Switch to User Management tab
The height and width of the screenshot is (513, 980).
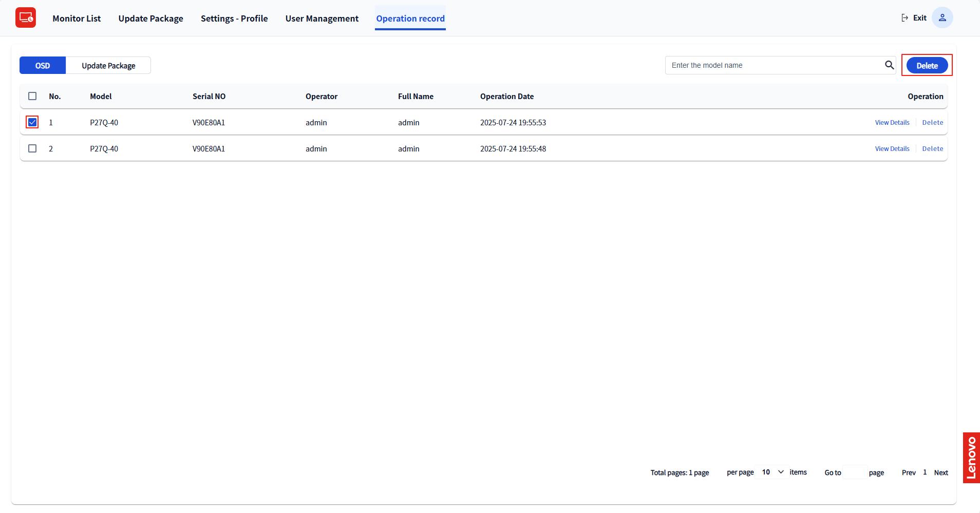[x=322, y=18]
